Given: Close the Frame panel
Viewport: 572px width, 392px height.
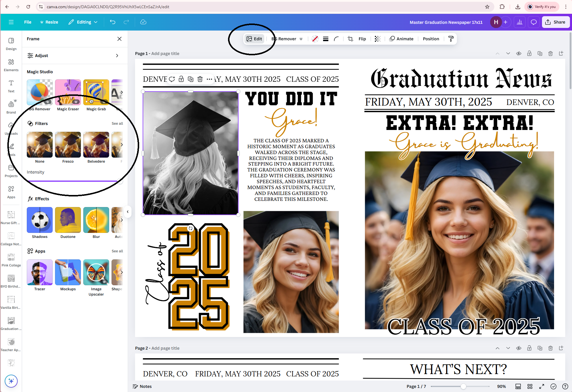Looking at the screenshot, I should [119, 39].
